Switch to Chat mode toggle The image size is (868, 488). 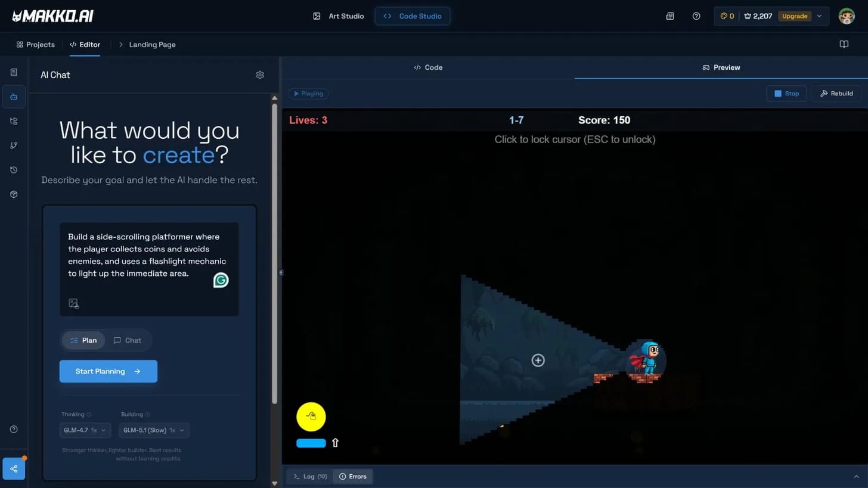click(x=128, y=340)
